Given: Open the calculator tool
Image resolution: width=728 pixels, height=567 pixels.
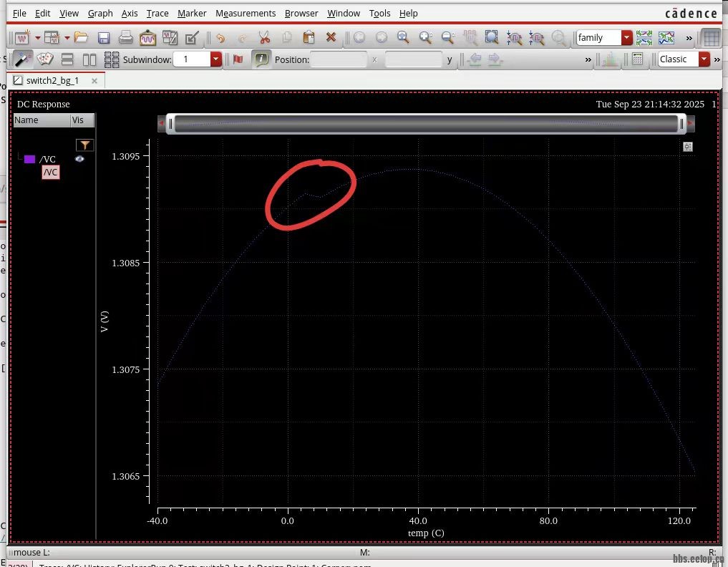Looking at the screenshot, I should pos(638,59).
